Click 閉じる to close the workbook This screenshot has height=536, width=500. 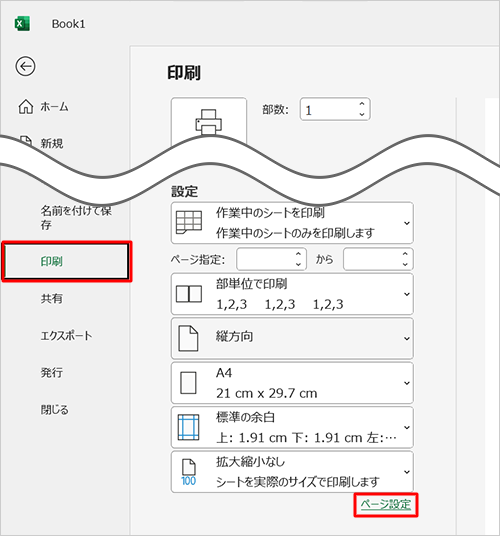pos(55,409)
